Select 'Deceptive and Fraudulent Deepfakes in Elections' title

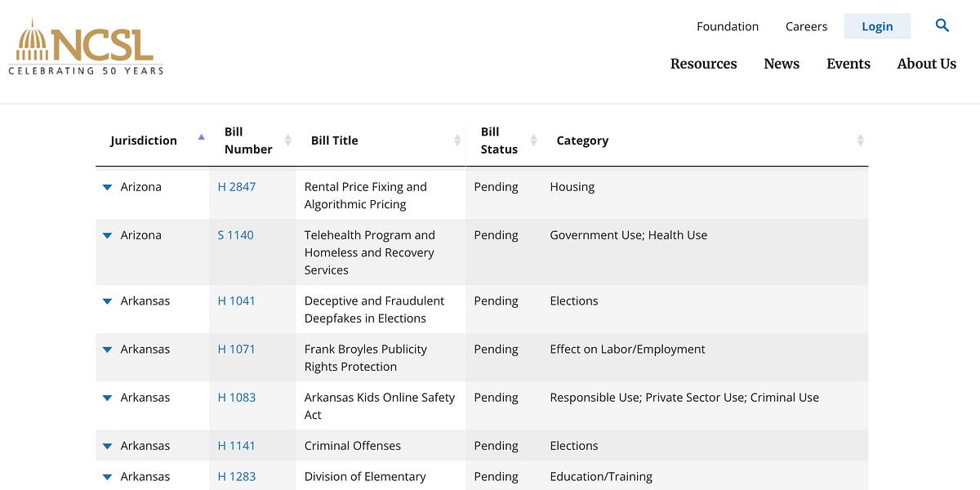point(375,310)
